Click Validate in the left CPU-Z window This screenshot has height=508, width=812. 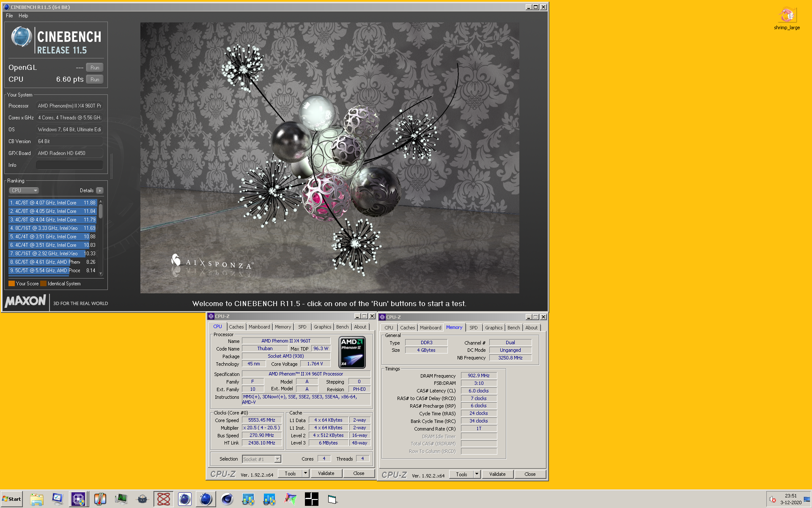[x=326, y=473]
